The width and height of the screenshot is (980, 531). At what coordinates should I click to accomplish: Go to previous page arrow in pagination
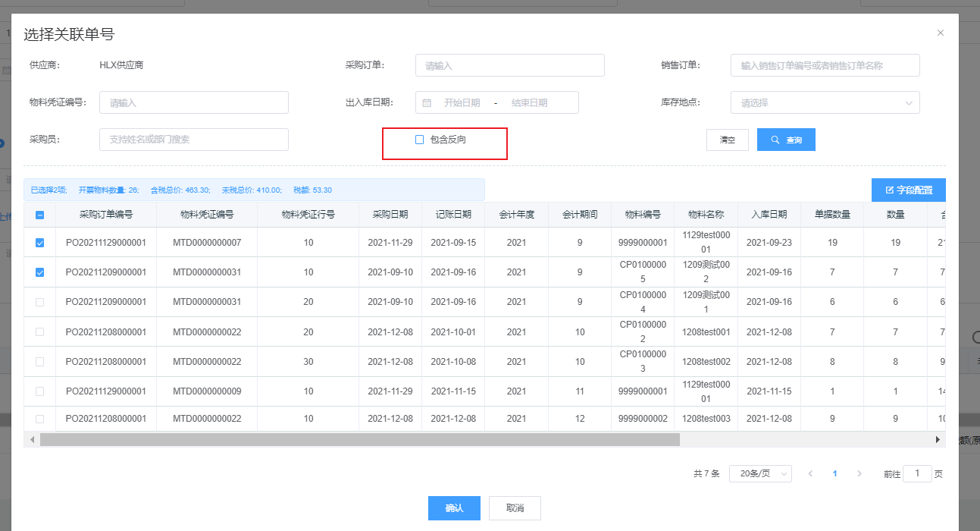coord(810,473)
